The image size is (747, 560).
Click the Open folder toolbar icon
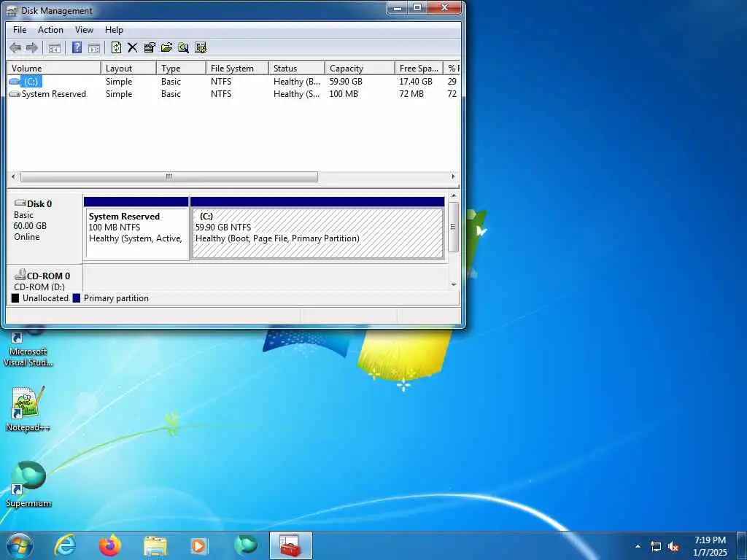tap(166, 47)
